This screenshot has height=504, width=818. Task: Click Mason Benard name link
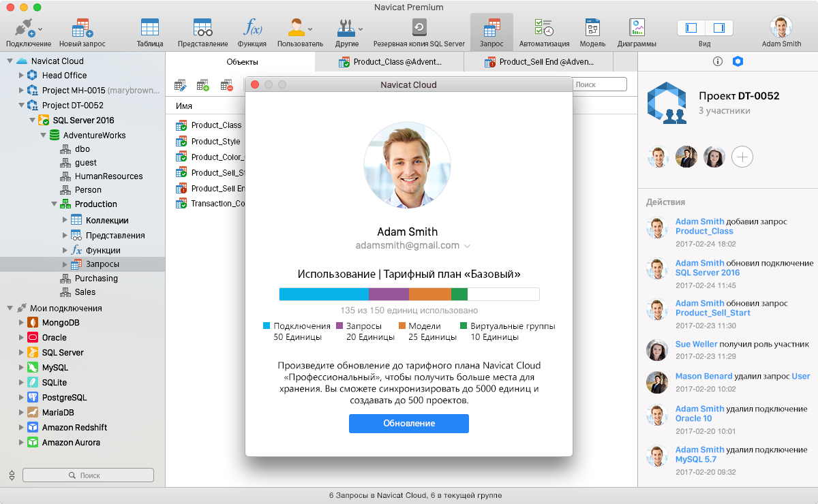(x=703, y=376)
